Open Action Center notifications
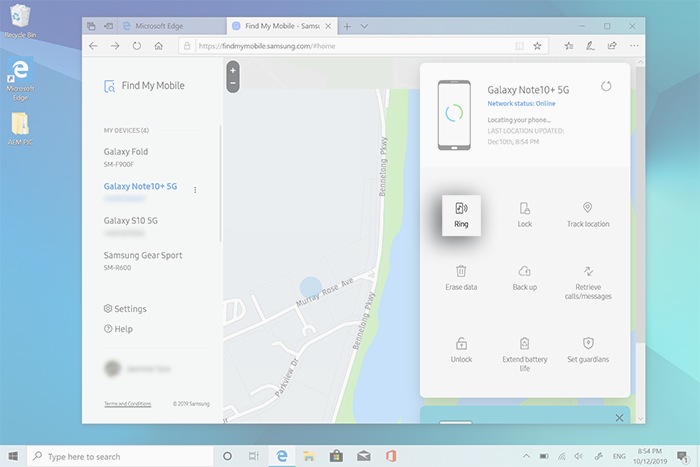 coord(682,456)
